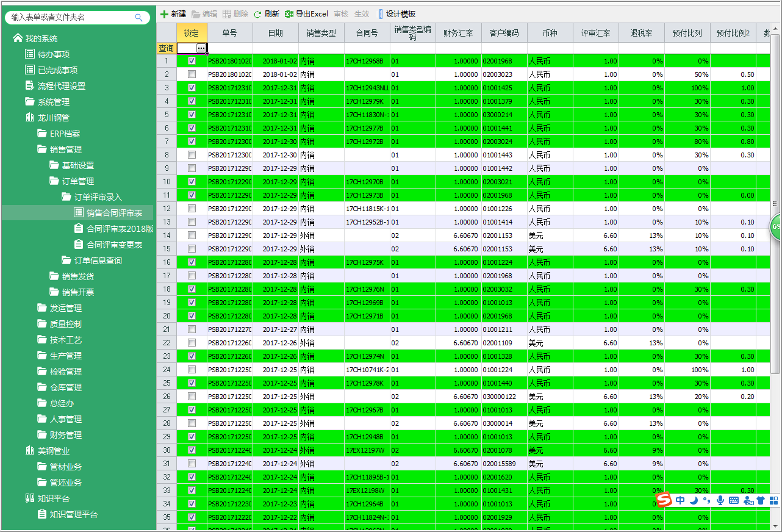Open 设计模板 design template
Viewport: 782px width, 532px height.
tap(397, 13)
